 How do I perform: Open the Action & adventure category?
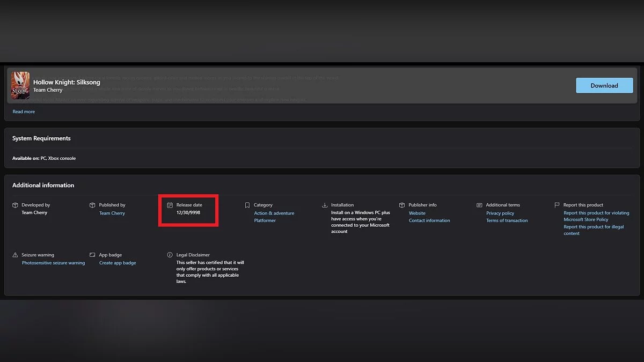pos(274,213)
